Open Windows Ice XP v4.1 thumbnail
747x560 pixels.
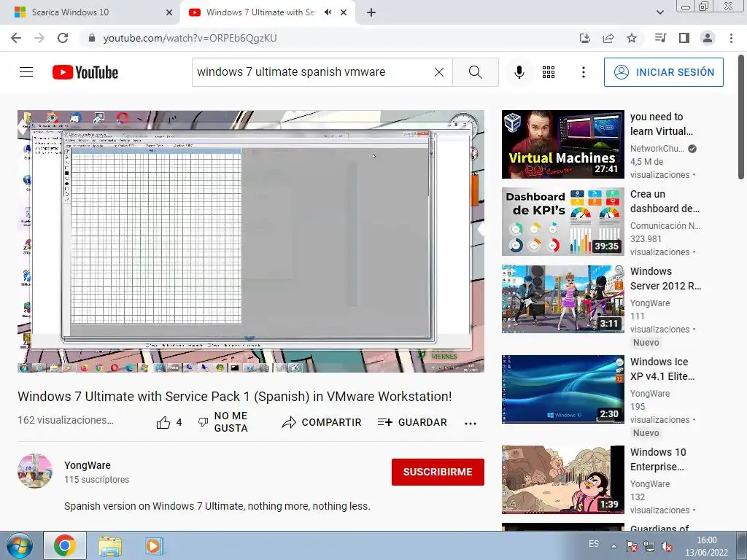[x=562, y=389]
